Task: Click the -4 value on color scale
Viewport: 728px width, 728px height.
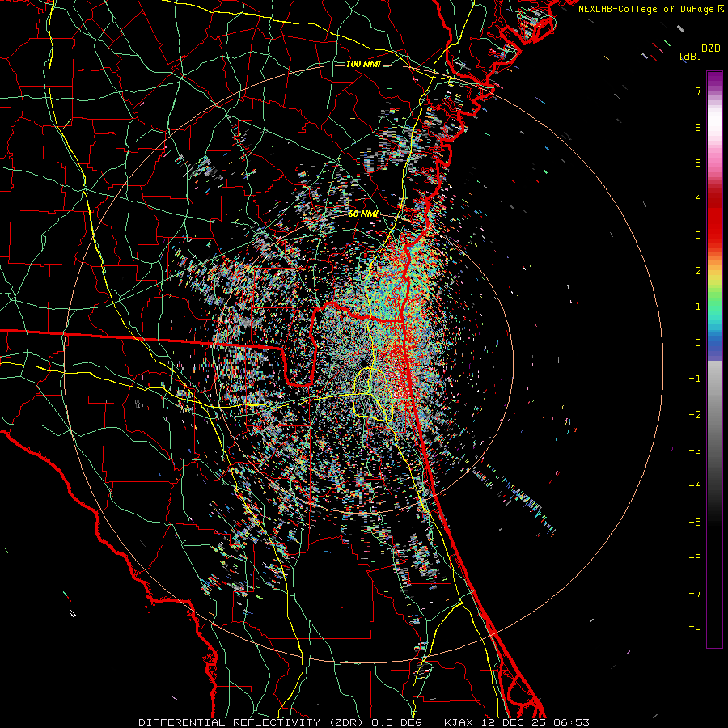Action: (x=695, y=486)
